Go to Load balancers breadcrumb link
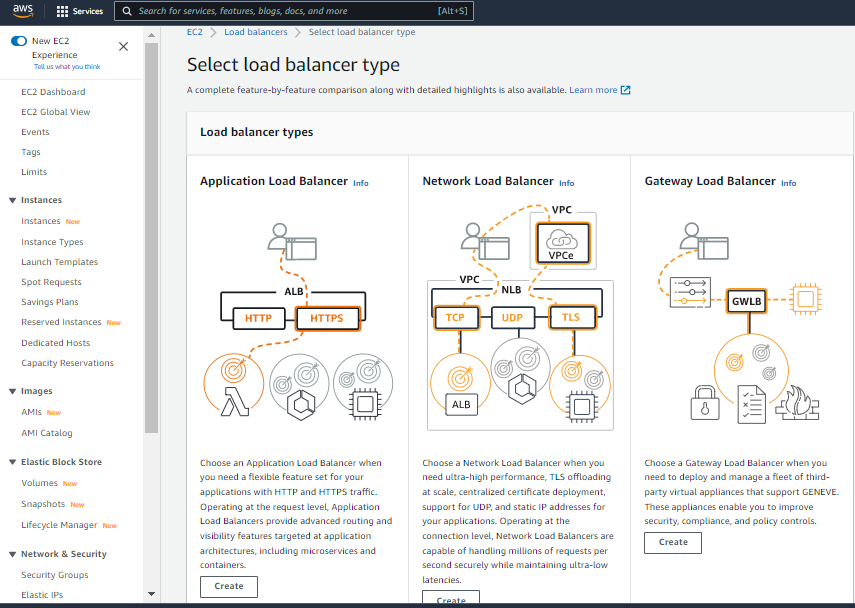Screen dimensions: 855x608 [x=256, y=32]
